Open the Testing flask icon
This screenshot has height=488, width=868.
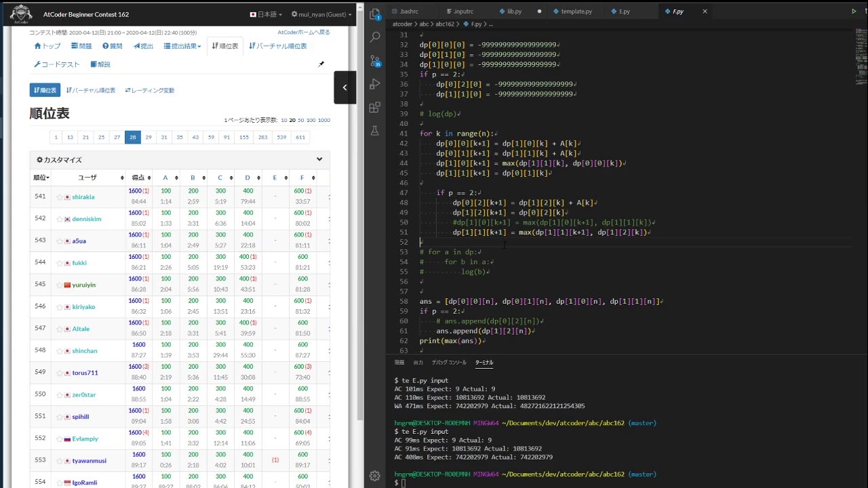375,131
